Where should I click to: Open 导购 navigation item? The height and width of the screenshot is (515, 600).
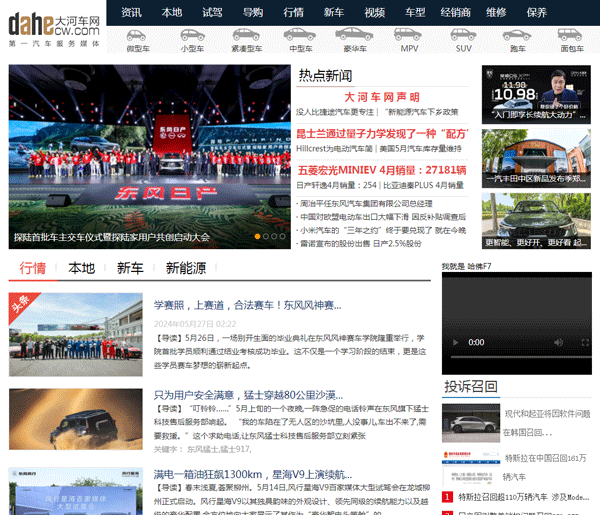coord(253,13)
